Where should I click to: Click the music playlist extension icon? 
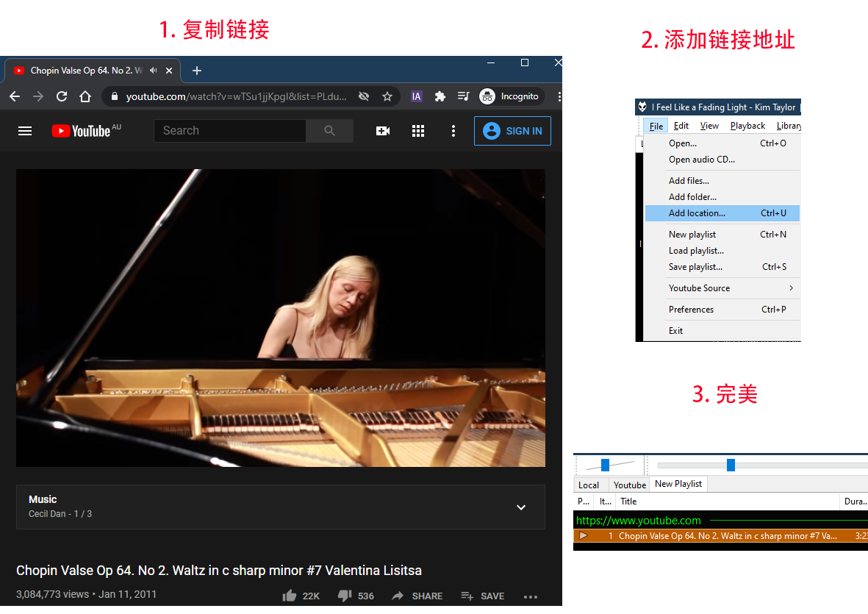click(463, 96)
